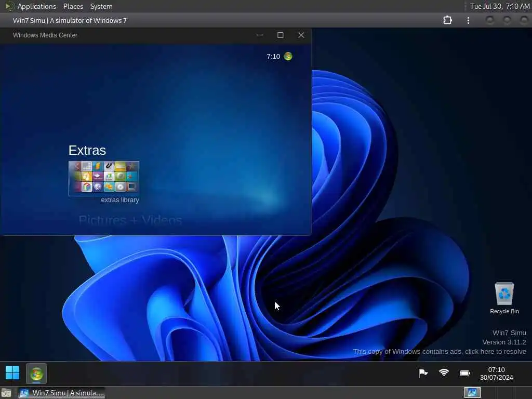This screenshot has height=399, width=532.
Task: Open the Recycle Bin desktop icon
Action: point(504,298)
